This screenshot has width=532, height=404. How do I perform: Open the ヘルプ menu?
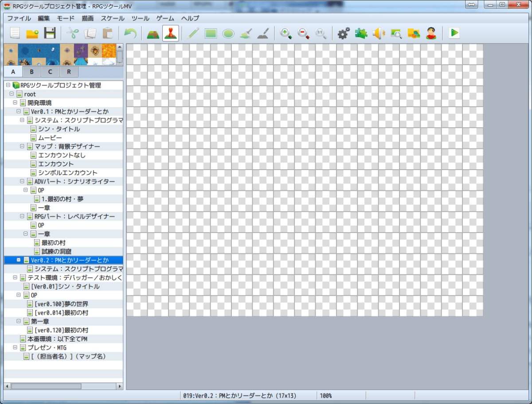pos(190,18)
